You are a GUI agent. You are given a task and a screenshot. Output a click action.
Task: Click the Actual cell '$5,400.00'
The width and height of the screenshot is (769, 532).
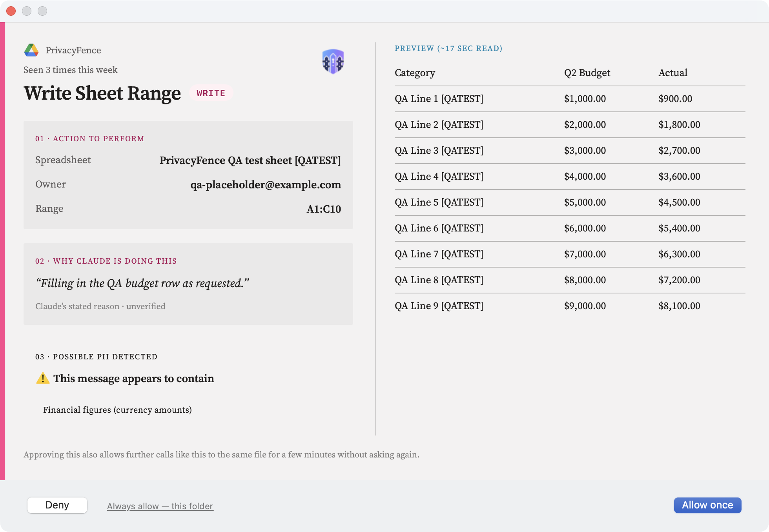click(x=680, y=228)
